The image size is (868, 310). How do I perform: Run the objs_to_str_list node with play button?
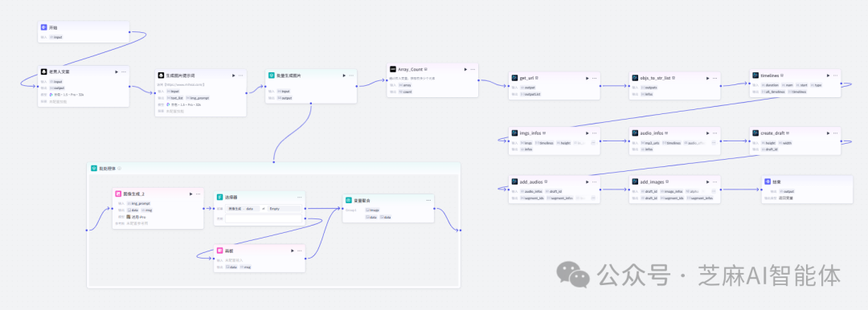point(707,78)
